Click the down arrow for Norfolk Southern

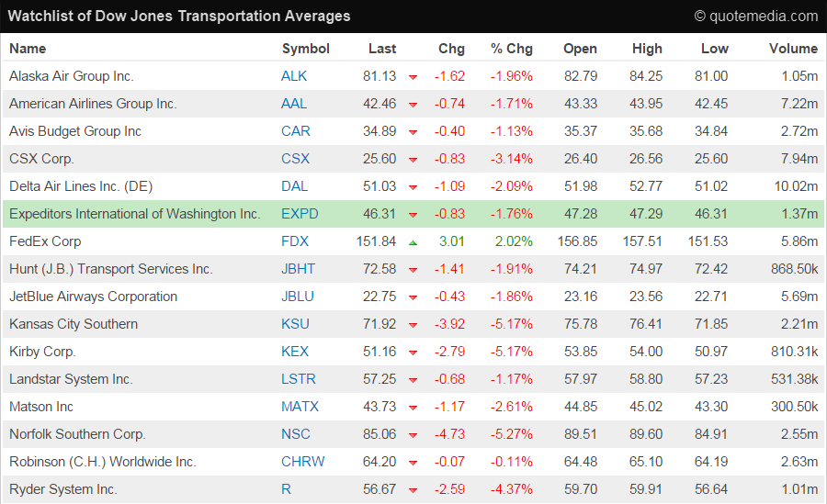pyautogui.click(x=413, y=435)
